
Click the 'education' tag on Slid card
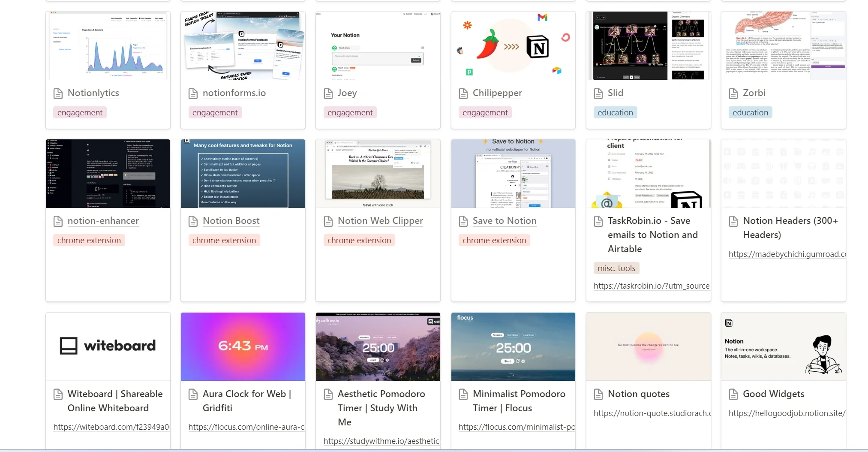coord(615,113)
